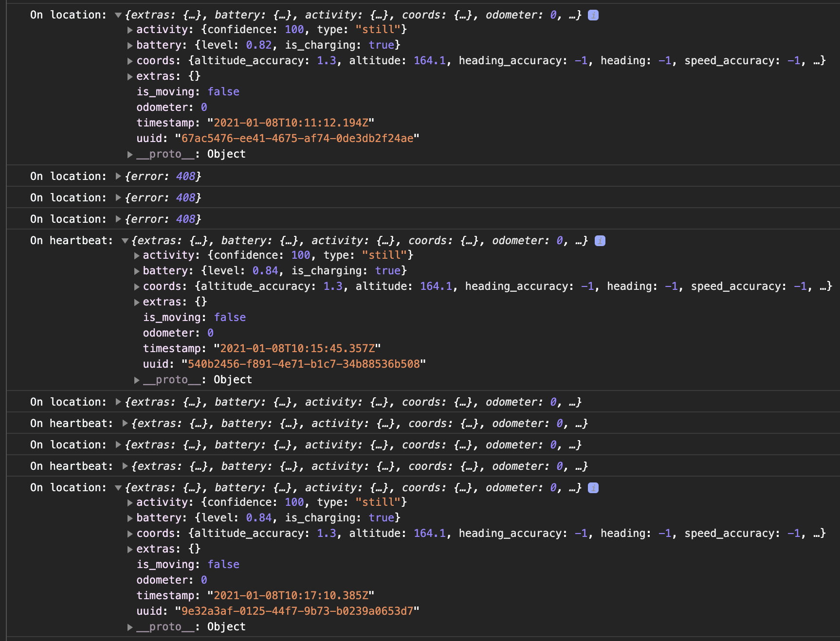The width and height of the screenshot is (840, 641).
Task: Expand collapsed On location entry right after expanded heartbeat
Action: tap(118, 402)
